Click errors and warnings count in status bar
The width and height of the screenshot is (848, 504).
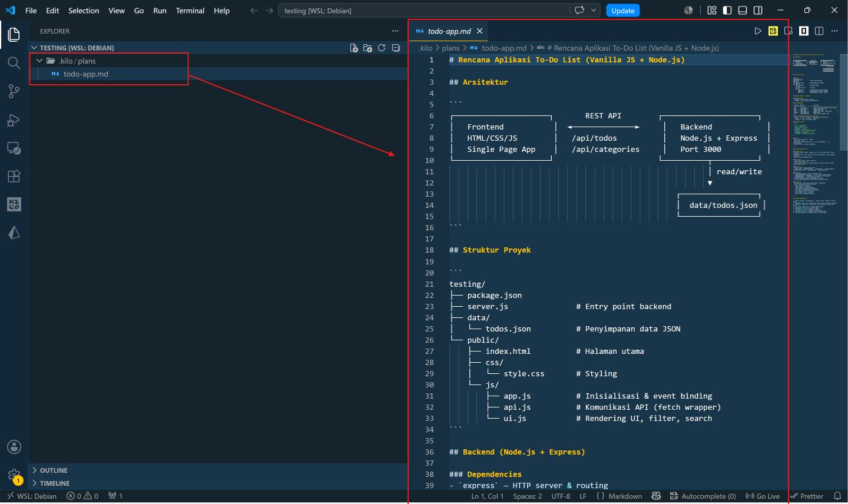click(82, 496)
